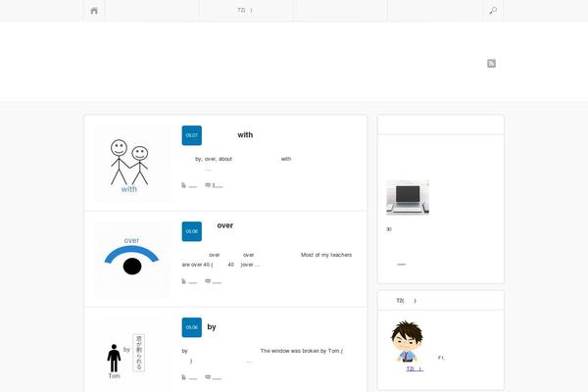Follow the underlined TZ( ) profile link
The width and height of the screenshot is (588, 392).
415,369
